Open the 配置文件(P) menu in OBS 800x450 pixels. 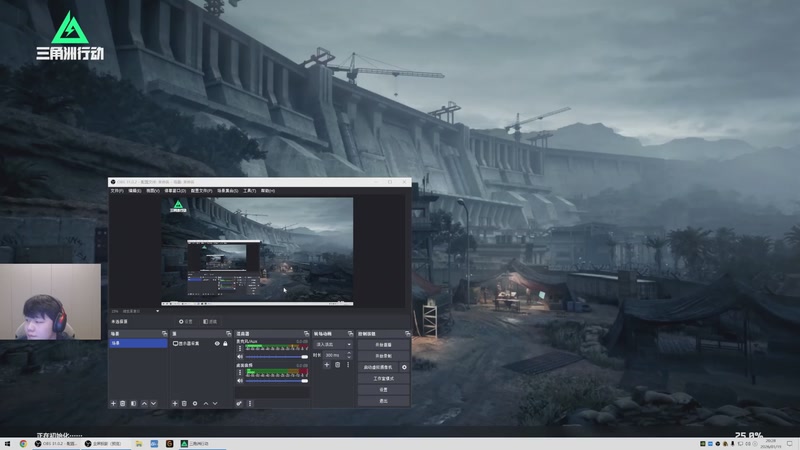tap(202, 191)
